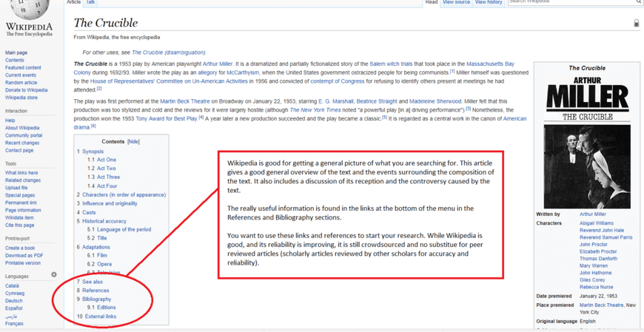Screen dimensions: 644x332
Task: Go to Featured content
Action: click(x=23, y=68)
